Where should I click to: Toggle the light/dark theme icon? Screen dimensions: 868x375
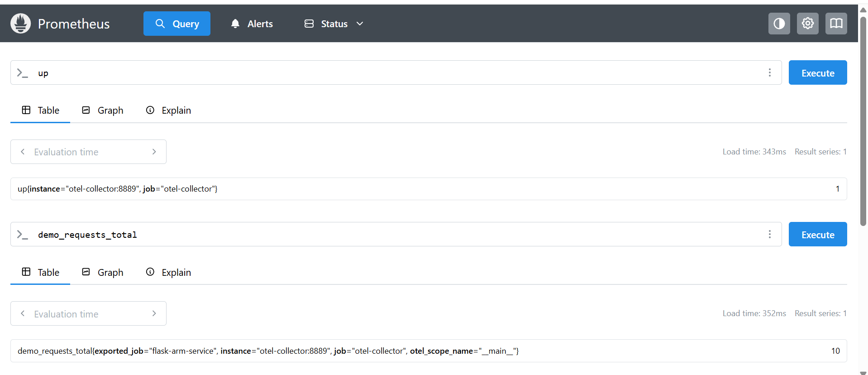click(x=779, y=24)
